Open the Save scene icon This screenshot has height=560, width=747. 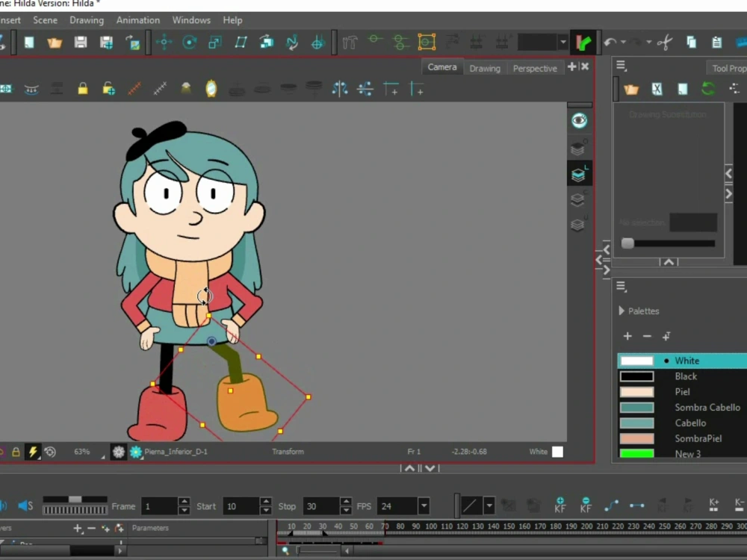coord(79,42)
